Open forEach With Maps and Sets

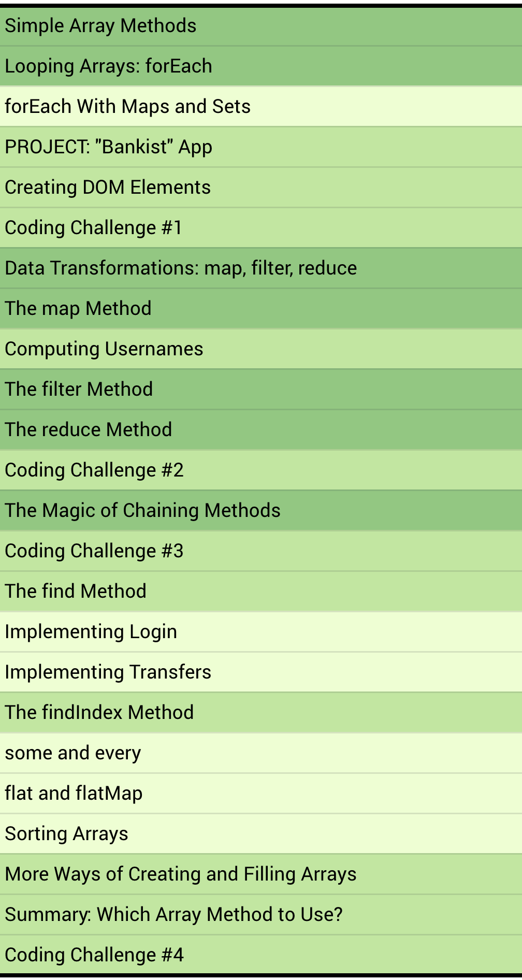click(127, 107)
